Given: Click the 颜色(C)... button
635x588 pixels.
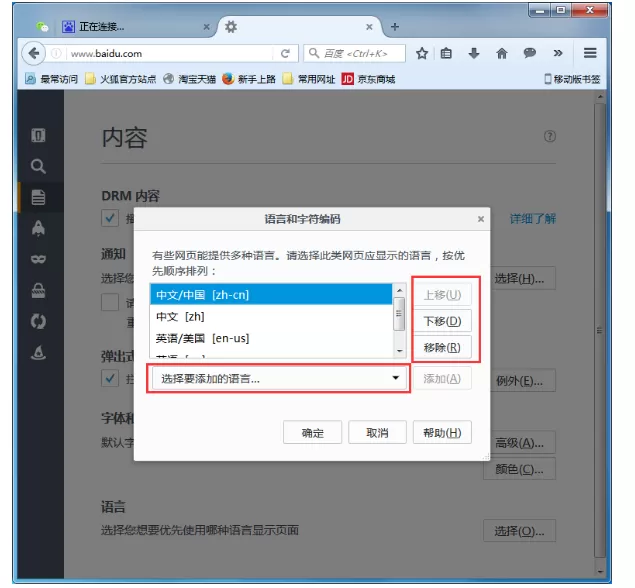Looking at the screenshot, I should 520,469.
